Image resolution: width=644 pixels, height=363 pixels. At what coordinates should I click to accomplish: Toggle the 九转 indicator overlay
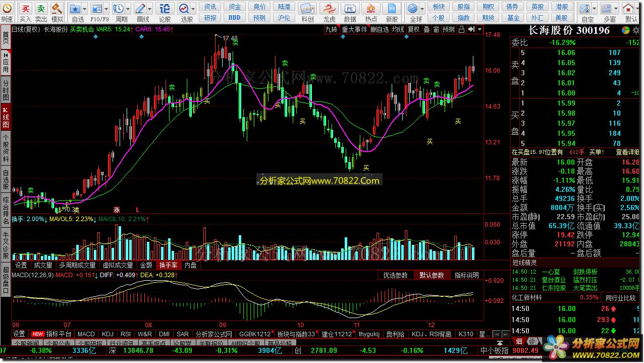tap(331, 29)
